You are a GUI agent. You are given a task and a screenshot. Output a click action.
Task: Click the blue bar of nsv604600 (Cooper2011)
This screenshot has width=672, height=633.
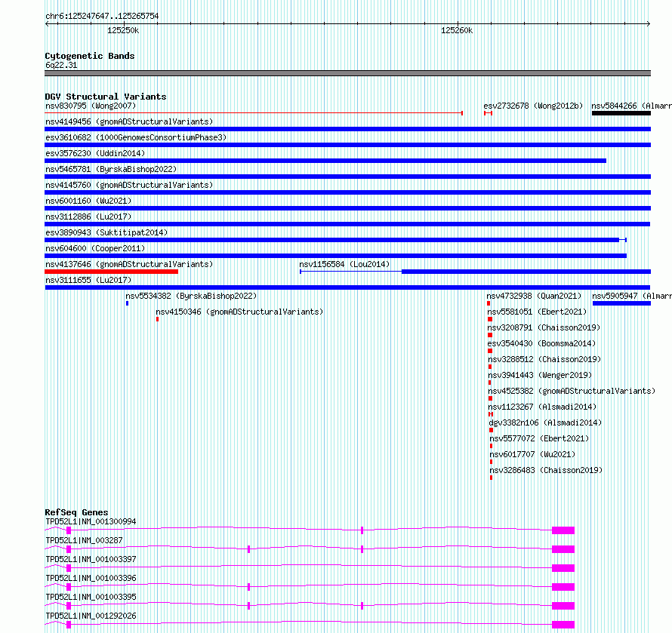click(335, 256)
